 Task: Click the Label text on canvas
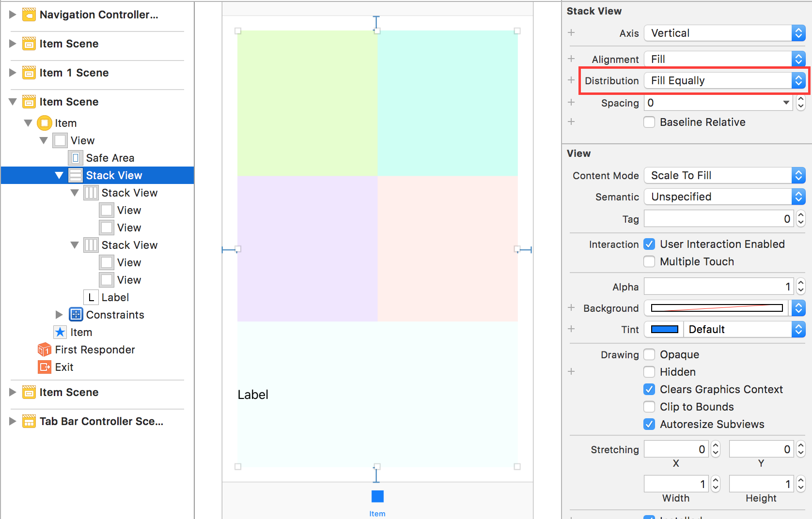click(x=253, y=395)
